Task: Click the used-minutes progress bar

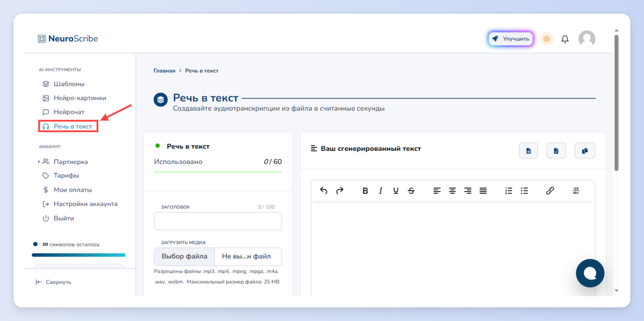Action: point(218,172)
